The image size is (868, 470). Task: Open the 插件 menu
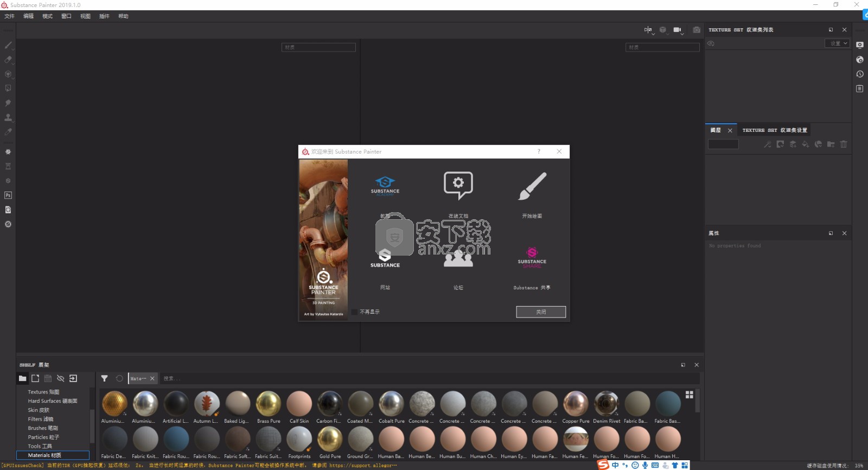pyautogui.click(x=104, y=16)
